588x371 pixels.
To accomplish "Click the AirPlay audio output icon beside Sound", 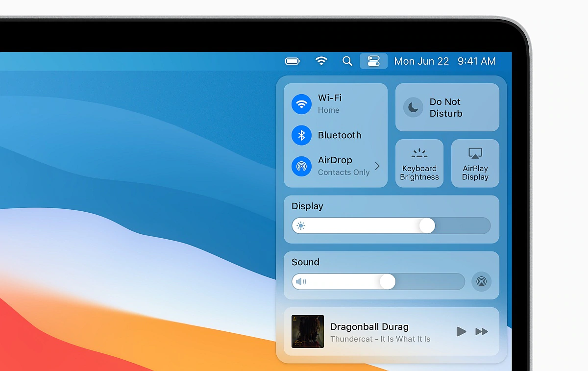I will [481, 281].
